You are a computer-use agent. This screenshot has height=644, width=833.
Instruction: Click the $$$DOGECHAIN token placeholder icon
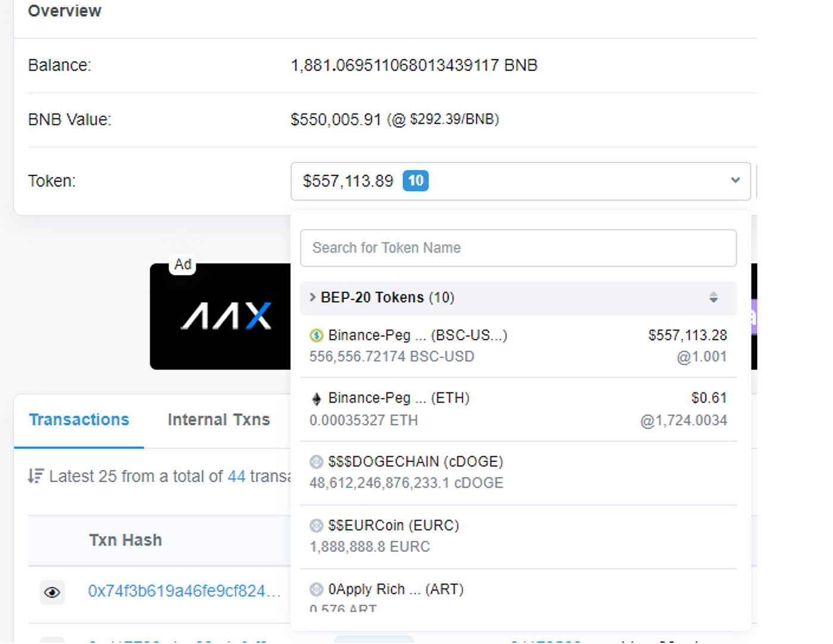pyautogui.click(x=317, y=462)
